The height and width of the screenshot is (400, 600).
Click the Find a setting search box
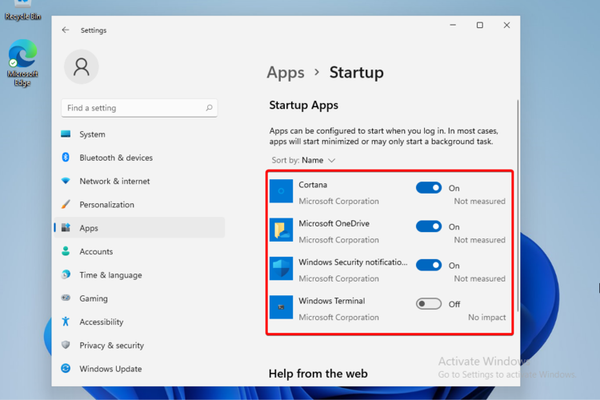[135, 107]
